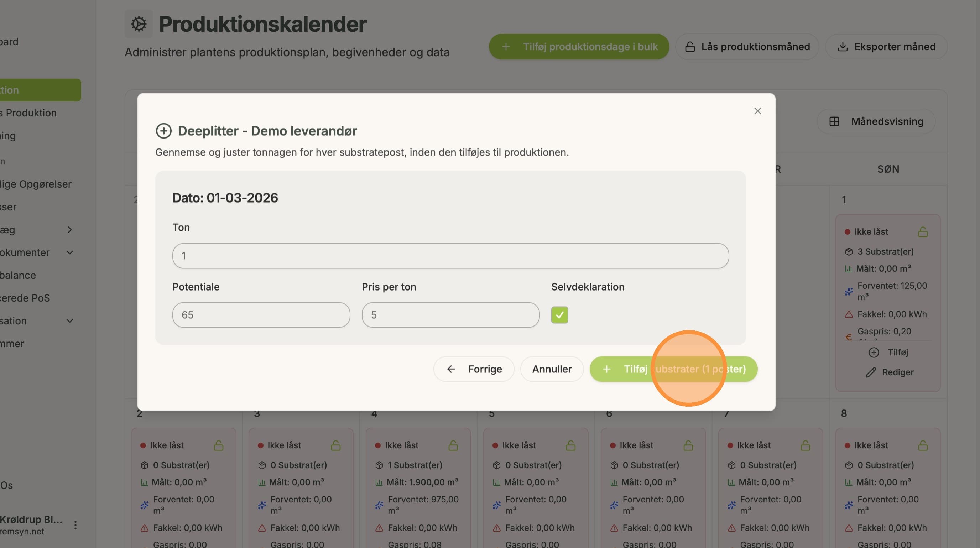Go back with the Forrige button
Image resolution: width=980 pixels, height=548 pixels.
click(474, 369)
